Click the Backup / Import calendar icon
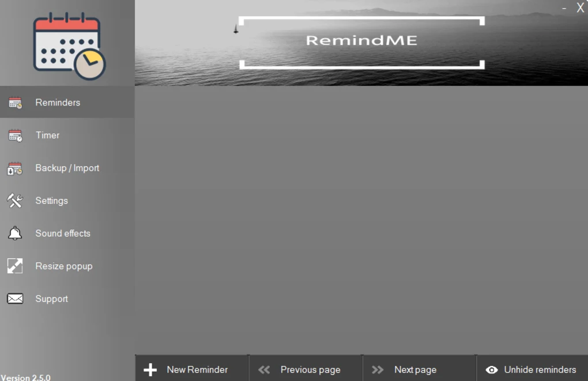Screen dimensions: 588x381 pos(16,168)
